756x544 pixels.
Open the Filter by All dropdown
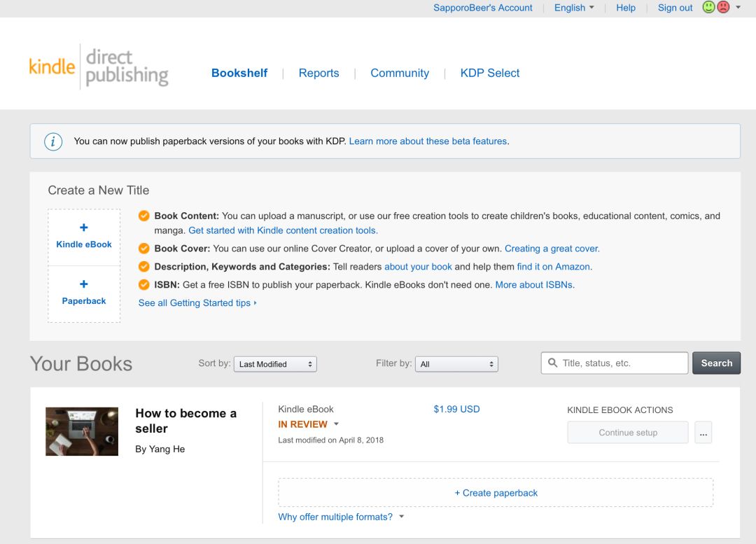click(x=456, y=364)
